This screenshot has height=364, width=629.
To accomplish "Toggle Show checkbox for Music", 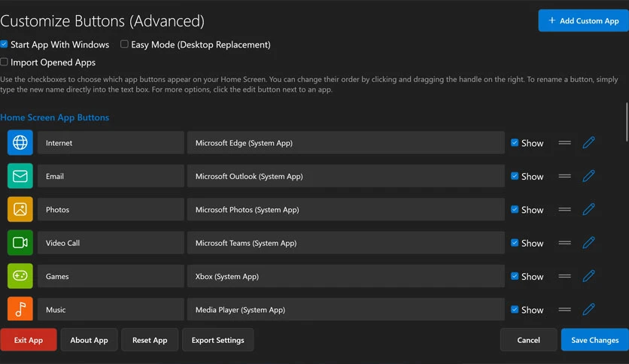I will (x=515, y=309).
